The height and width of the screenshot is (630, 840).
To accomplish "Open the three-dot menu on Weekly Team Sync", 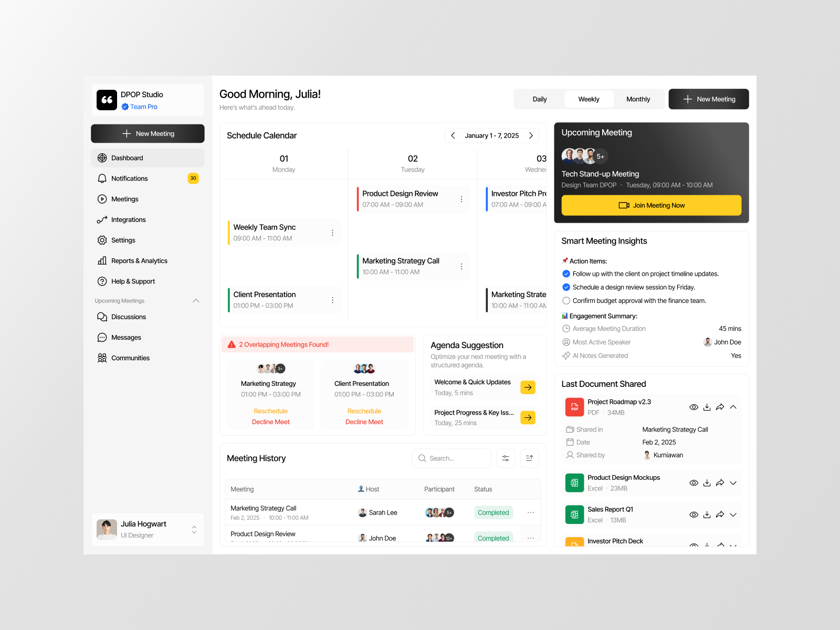I will [x=332, y=233].
